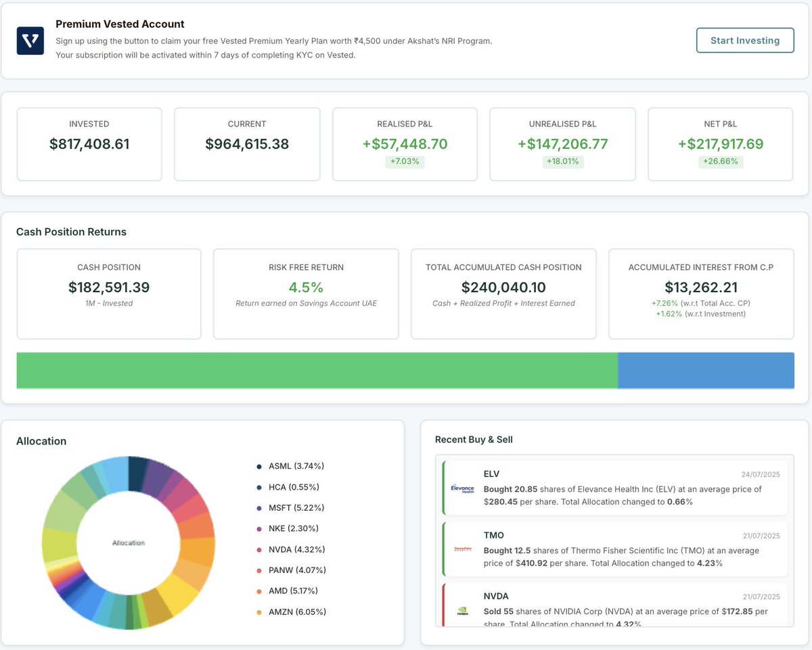Select PANW (4.07%) legend entry
The height and width of the screenshot is (650, 812).
coord(292,570)
